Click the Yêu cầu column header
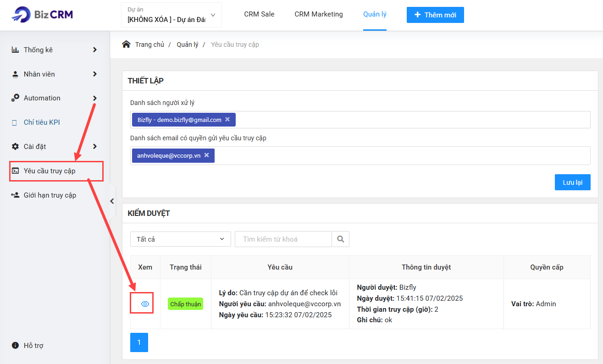Viewport: 603px width, 364px height. (x=280, y=267)
